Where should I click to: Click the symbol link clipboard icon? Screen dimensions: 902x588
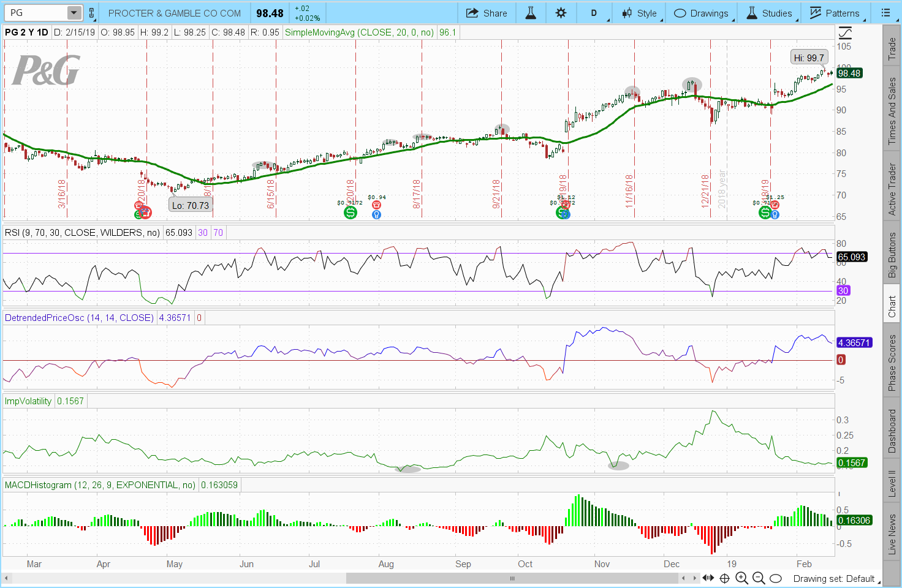92,13
